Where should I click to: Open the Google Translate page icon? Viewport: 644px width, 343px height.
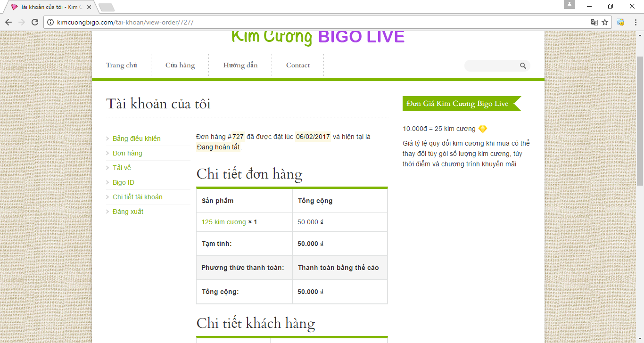(x=594, y=22)
